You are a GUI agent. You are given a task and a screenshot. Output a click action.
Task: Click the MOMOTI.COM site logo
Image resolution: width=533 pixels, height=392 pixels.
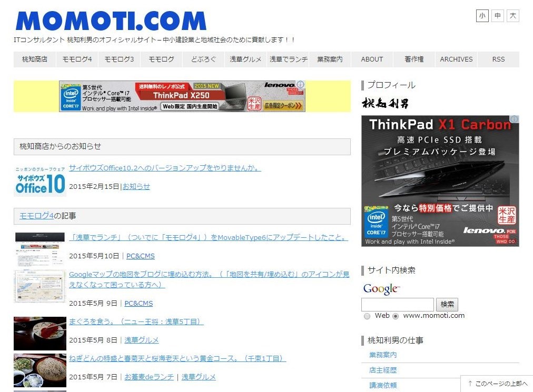pyautogui.click(x=111, y=21)
